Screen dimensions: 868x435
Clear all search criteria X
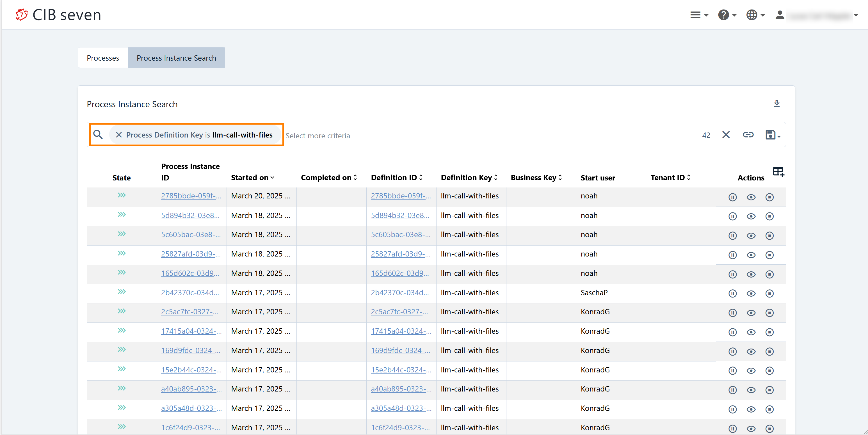726,135
